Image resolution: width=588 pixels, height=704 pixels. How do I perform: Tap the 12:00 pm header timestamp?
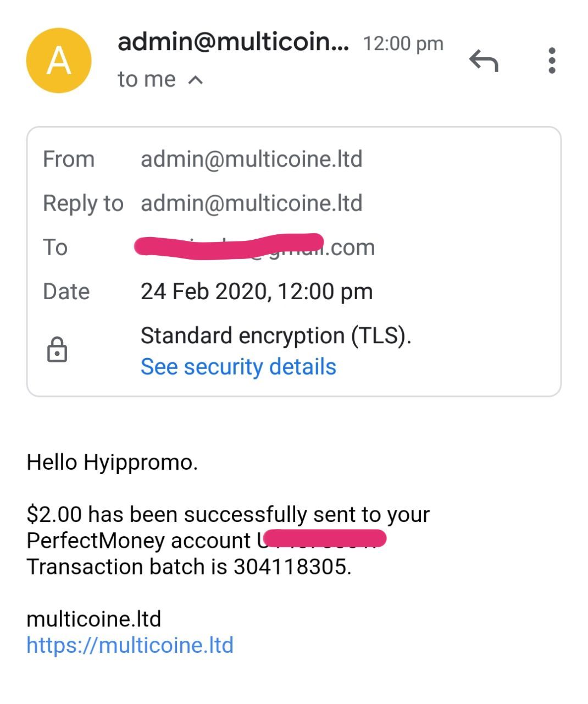coord(403,43)
